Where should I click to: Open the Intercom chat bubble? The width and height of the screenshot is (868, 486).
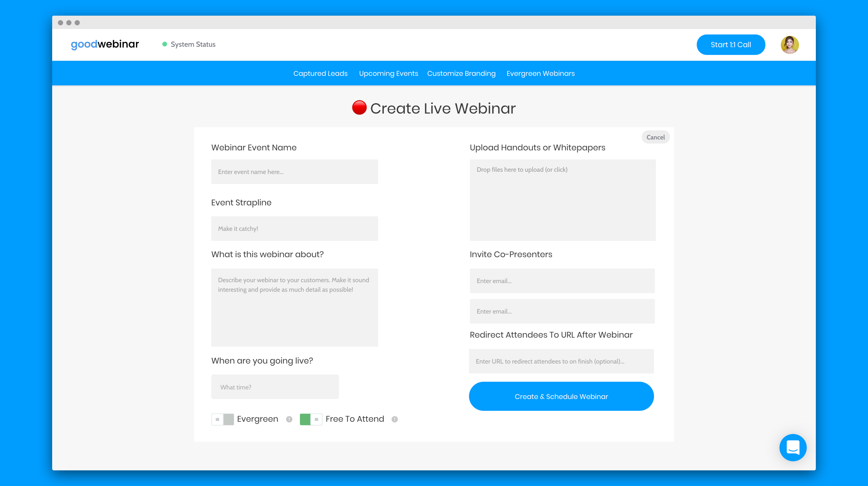(x=793, y=448)
